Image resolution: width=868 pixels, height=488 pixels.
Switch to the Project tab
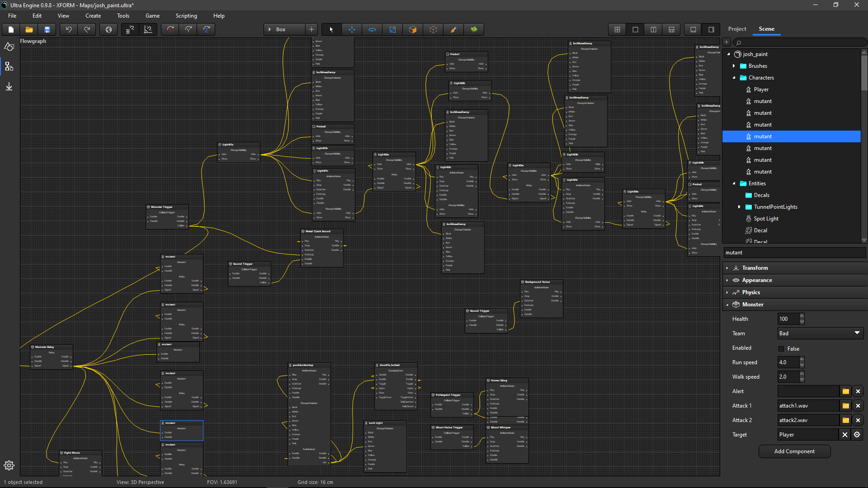(x=737, y=29)
